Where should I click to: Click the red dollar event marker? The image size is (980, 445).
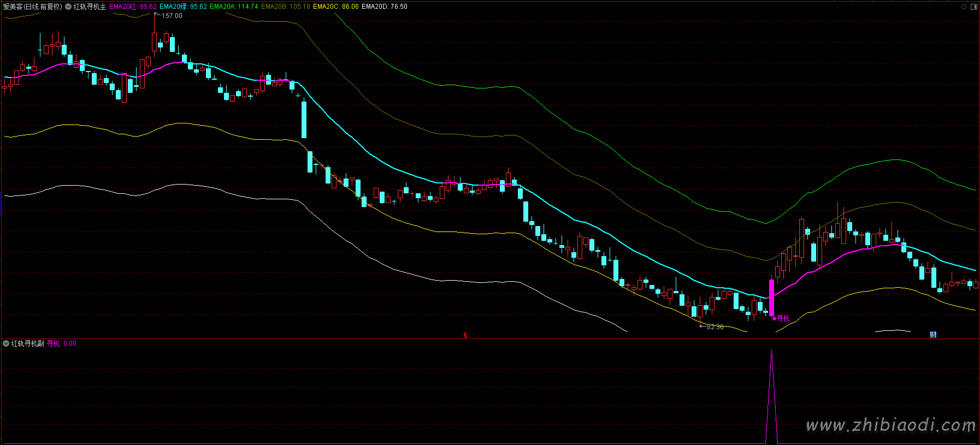pyautogui.click(x=465, y=335)
